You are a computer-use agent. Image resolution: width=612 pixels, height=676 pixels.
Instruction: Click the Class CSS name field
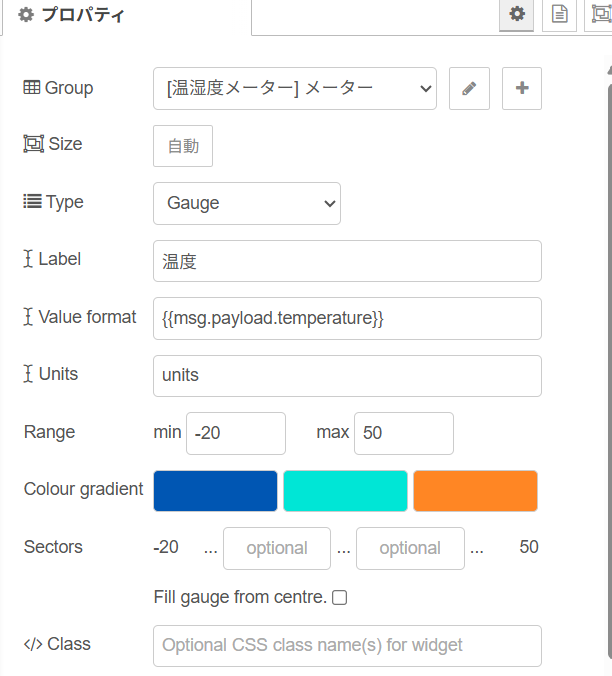[x=347, y=646]
